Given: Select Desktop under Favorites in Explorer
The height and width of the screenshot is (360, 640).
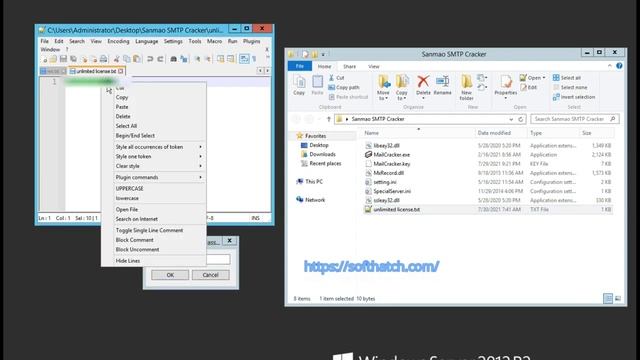Looking at the screenshot, I should pos(315,145).
